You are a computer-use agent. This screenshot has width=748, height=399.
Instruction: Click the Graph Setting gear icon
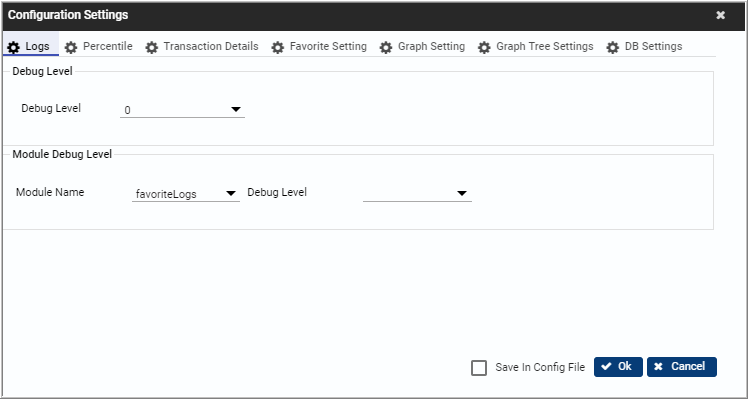point(386,47)
